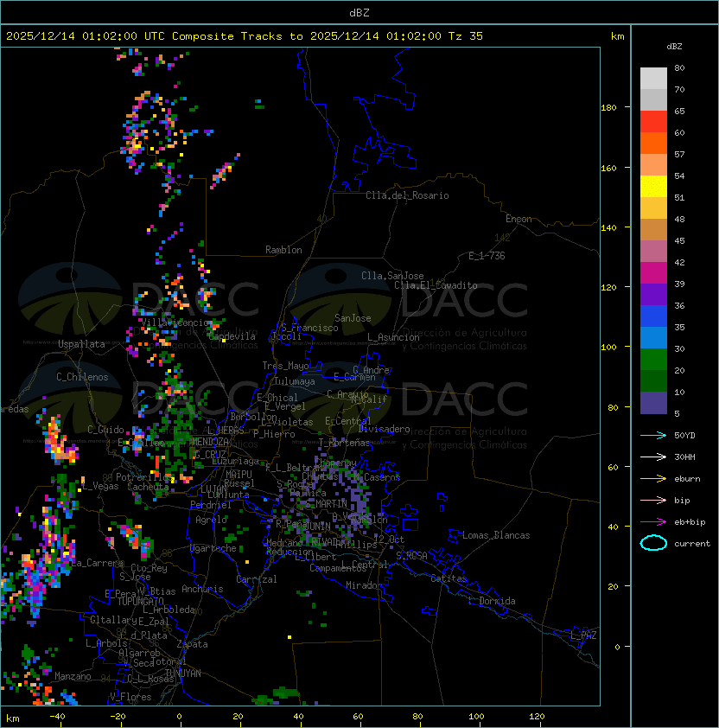The image size is (719, 728).
Task: Select the mauve 42-45 dBZ swatch
Action: [653, 252]
